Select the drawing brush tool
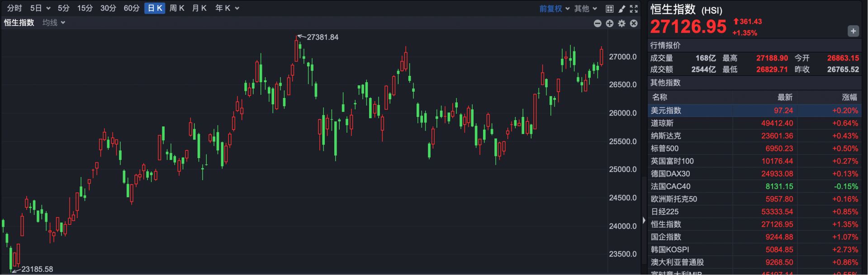Viewport: 868px width, 275px height. (621, 9)
